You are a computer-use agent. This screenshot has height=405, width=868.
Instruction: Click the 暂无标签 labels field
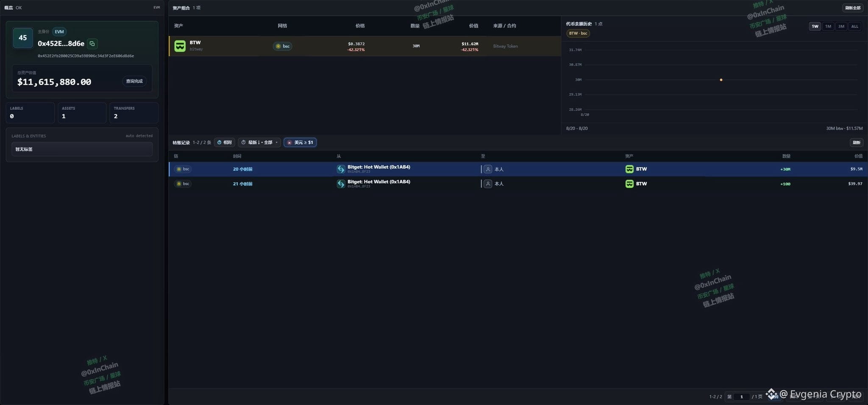82,149
